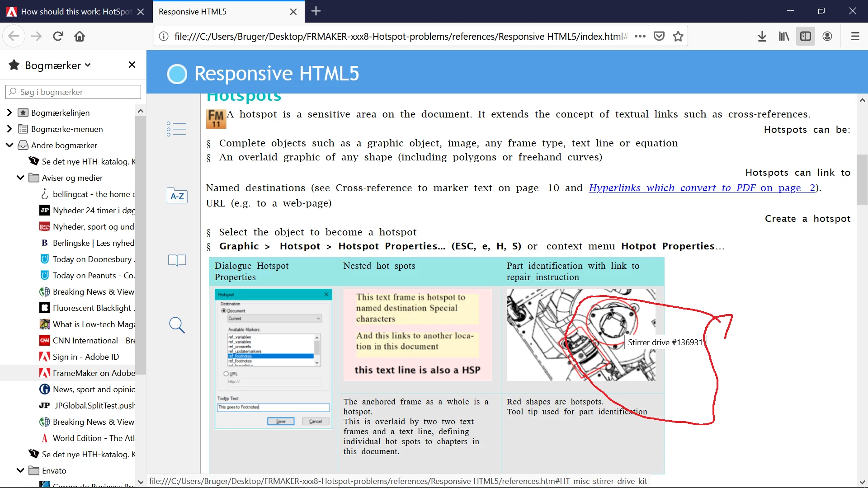
Task: Reload the current page
Action: click(58, 36)
